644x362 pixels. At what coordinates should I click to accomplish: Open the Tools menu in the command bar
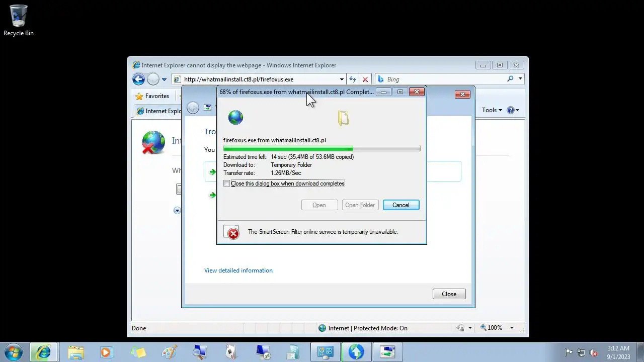coord(492,110)
